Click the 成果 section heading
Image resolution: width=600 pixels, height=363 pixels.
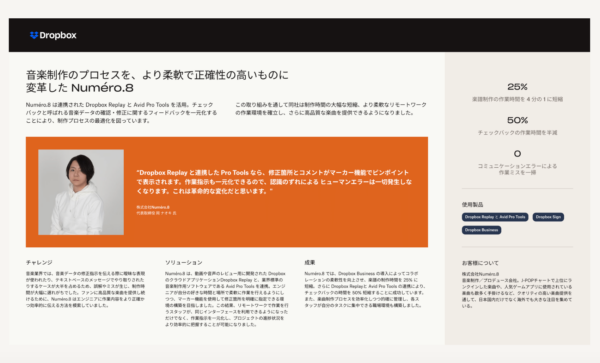(x=310, y=262)
